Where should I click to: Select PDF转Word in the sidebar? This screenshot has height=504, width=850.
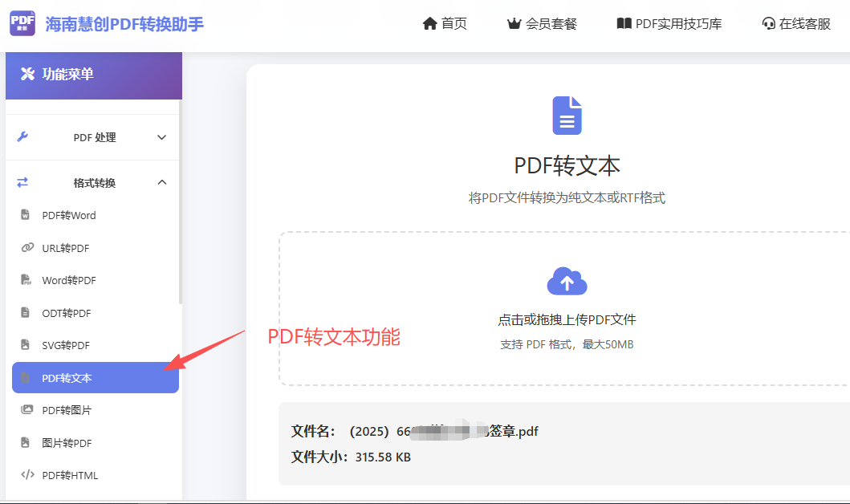point(69,216)
